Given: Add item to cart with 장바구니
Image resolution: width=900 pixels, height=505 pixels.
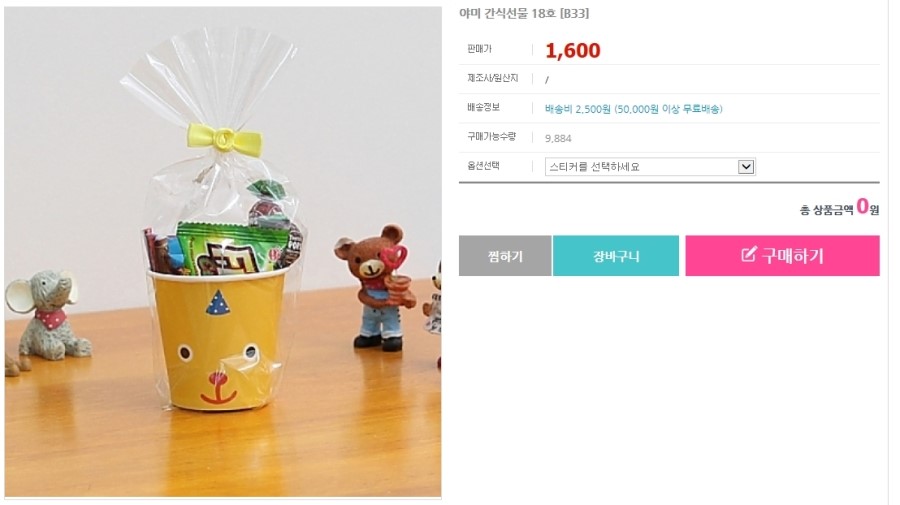Looking at the screenshot, I should (616, 256).
